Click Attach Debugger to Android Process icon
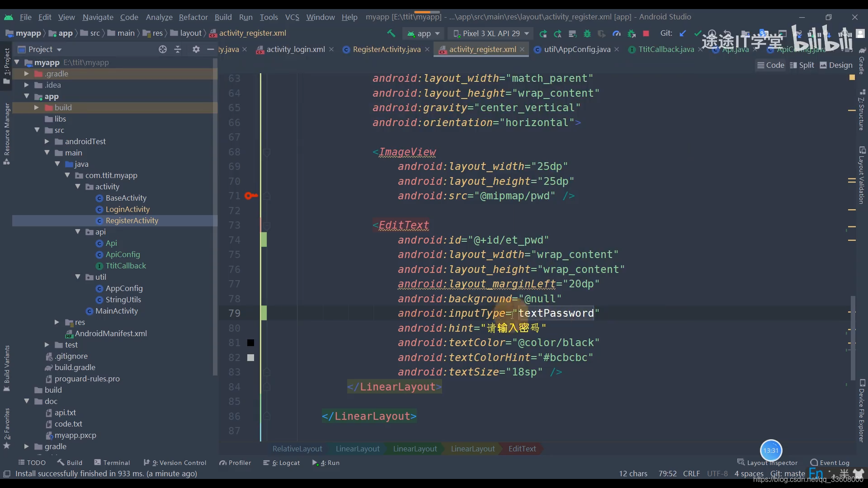 coord(632,33)
